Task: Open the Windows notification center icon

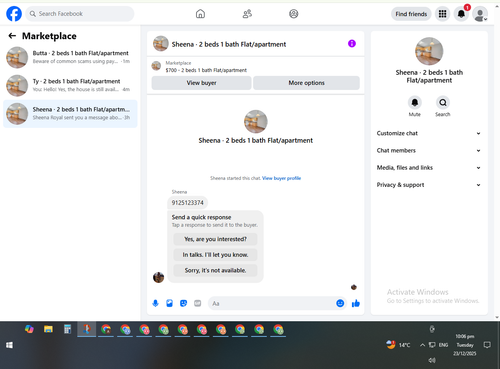Action: click(487, 345)
